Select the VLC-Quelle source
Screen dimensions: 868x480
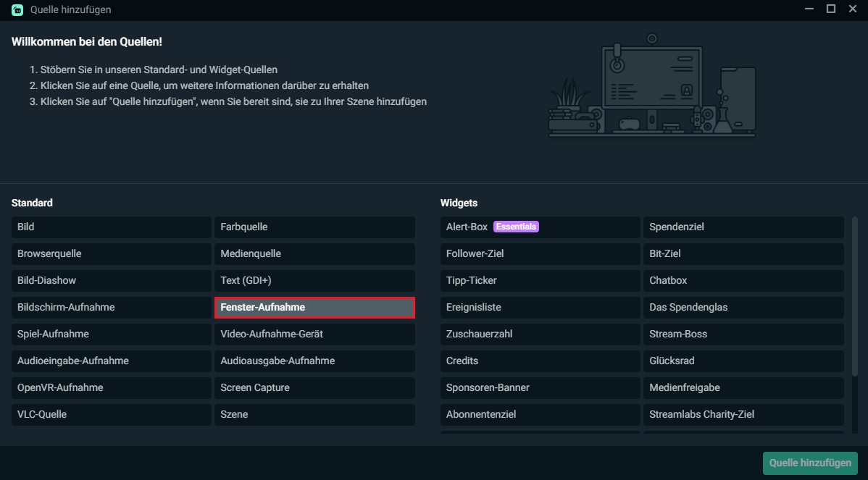coord(111,414)
